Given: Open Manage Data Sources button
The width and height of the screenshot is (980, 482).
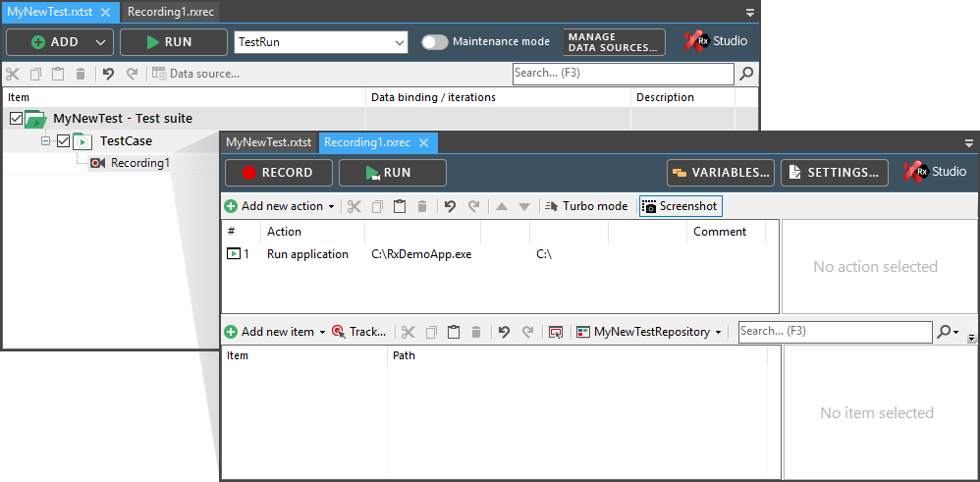Looking at the screenshot, I should point(615,42).
